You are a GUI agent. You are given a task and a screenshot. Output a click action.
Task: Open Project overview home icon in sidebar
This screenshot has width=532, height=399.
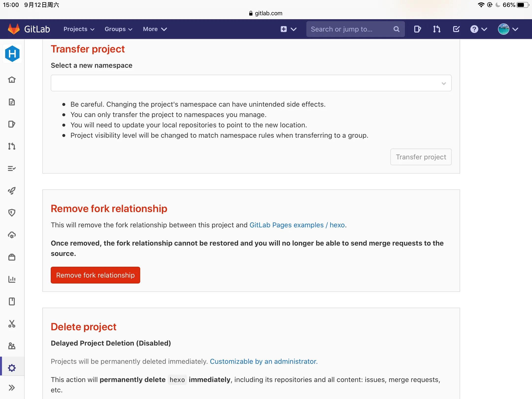point(12,80)
